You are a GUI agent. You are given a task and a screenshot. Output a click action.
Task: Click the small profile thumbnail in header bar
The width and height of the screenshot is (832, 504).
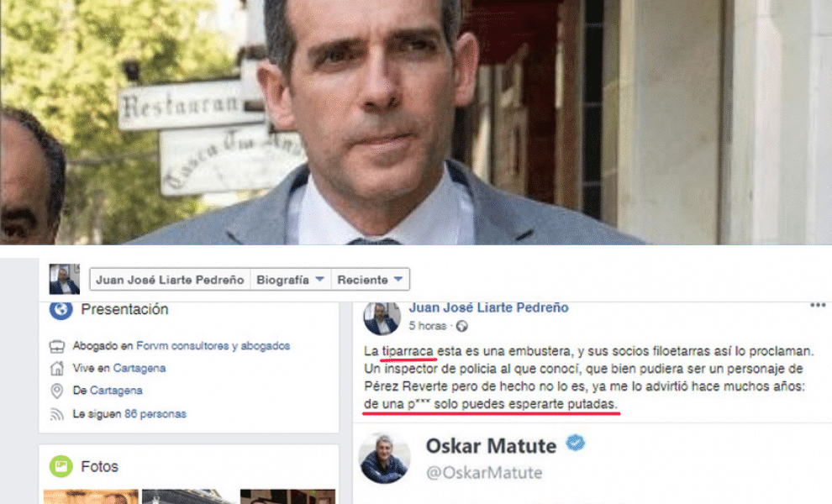[64, 279]
